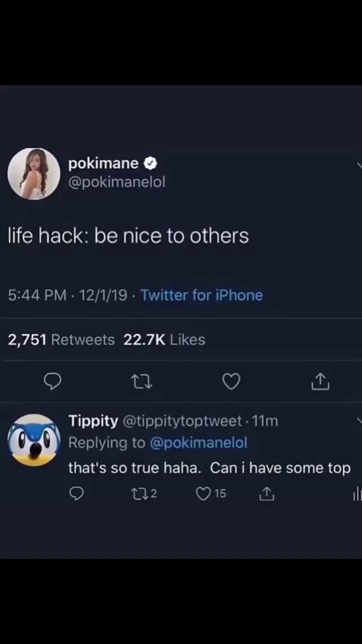
Task: Open the Twitter for iPhone source link
Action: tap(201, 295)
